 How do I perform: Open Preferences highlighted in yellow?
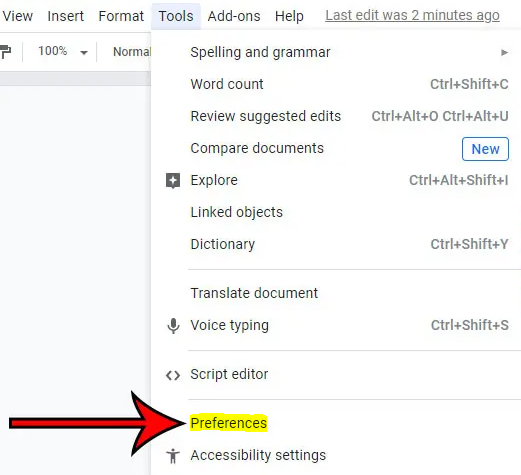229,423
